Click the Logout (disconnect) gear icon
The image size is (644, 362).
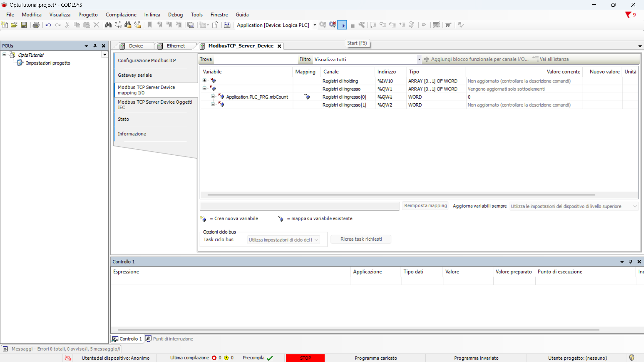click(x=332, y=25)
